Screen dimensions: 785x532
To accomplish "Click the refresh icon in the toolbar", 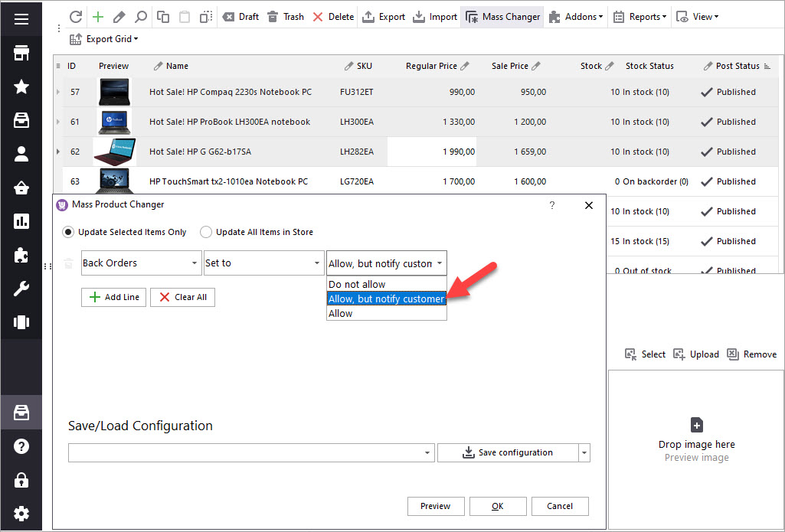I will click(75, 17).
